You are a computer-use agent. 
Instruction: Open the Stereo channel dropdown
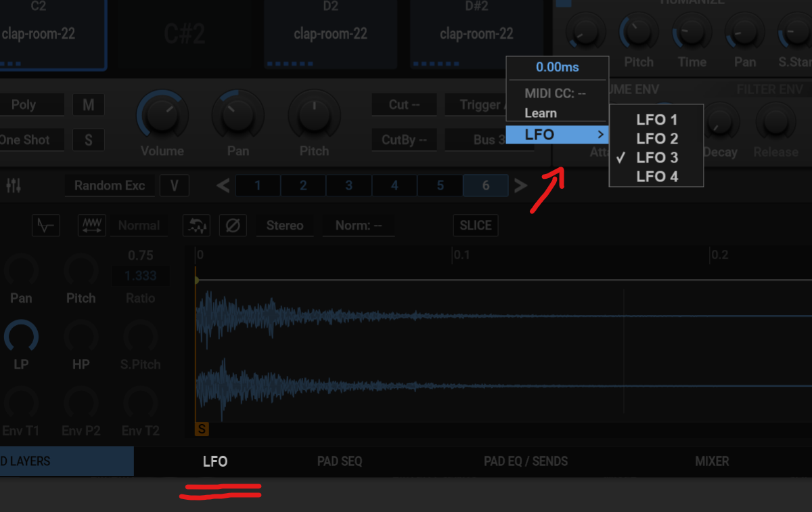coord(285,226)
